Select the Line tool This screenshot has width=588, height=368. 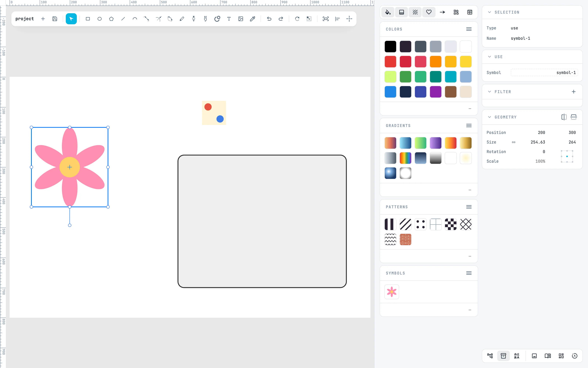tap(123, 19)
